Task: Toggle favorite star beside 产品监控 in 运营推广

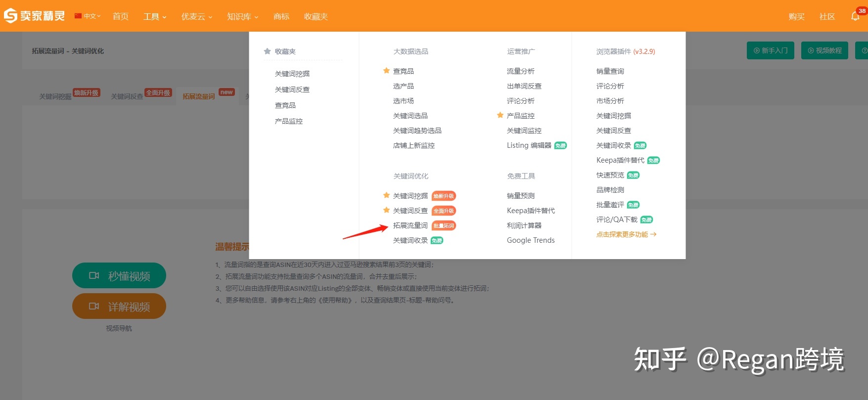Action: click(x=500, y=115)
